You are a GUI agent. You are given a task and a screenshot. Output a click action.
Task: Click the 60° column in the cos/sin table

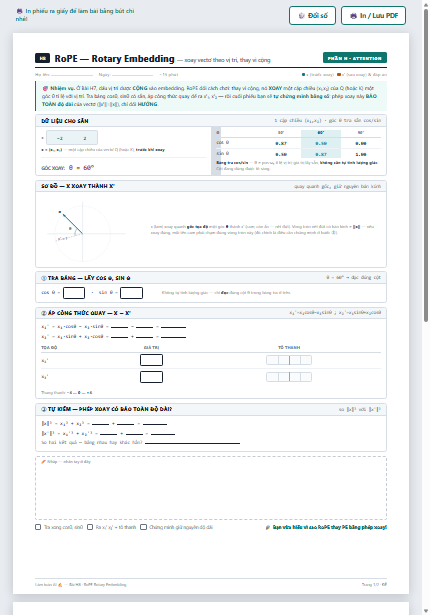point(321,144)
